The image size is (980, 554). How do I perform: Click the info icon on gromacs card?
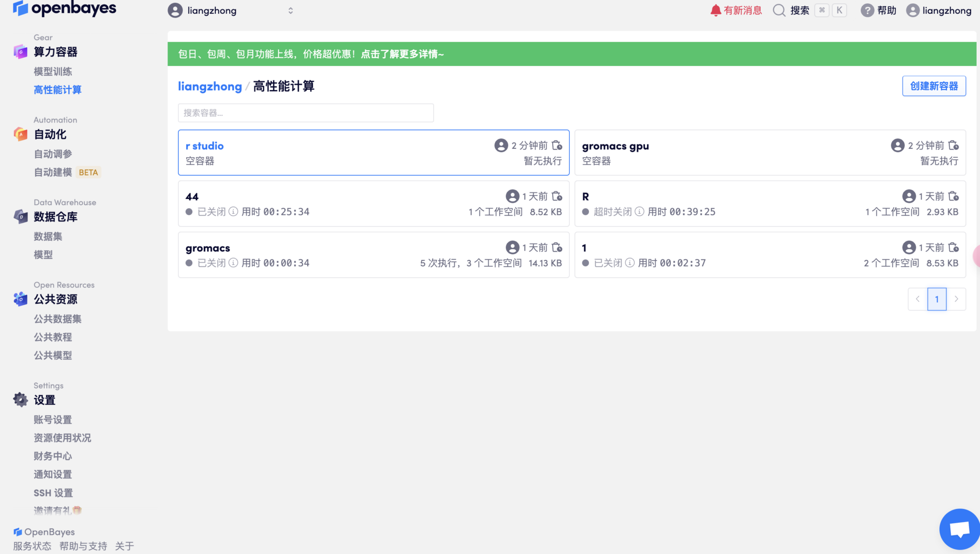click(x=233, y=263)
